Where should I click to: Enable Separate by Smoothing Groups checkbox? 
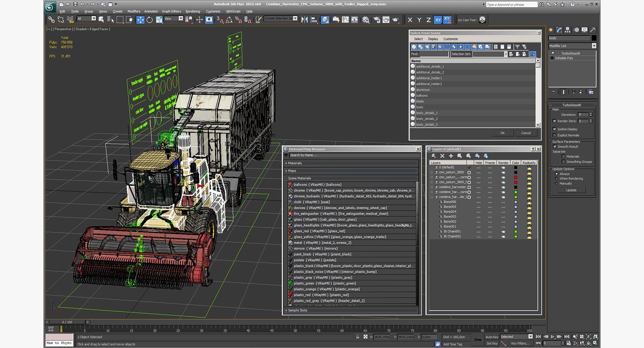(x=563, y=161)
